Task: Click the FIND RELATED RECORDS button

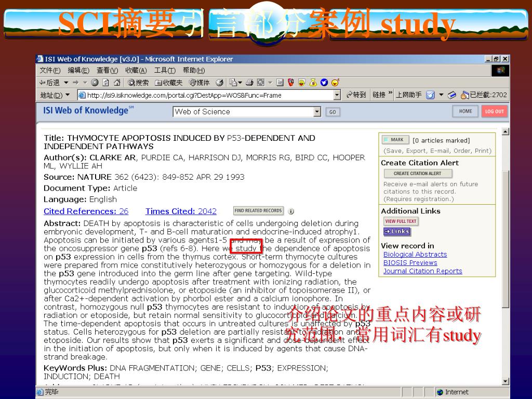Action: [x=258, y=211]
